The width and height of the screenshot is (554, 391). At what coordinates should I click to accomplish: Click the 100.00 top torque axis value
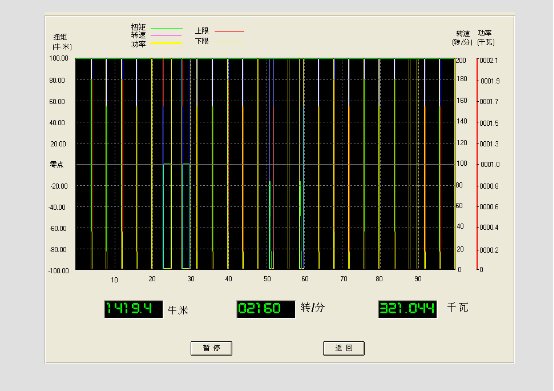(x=59, y=58)
